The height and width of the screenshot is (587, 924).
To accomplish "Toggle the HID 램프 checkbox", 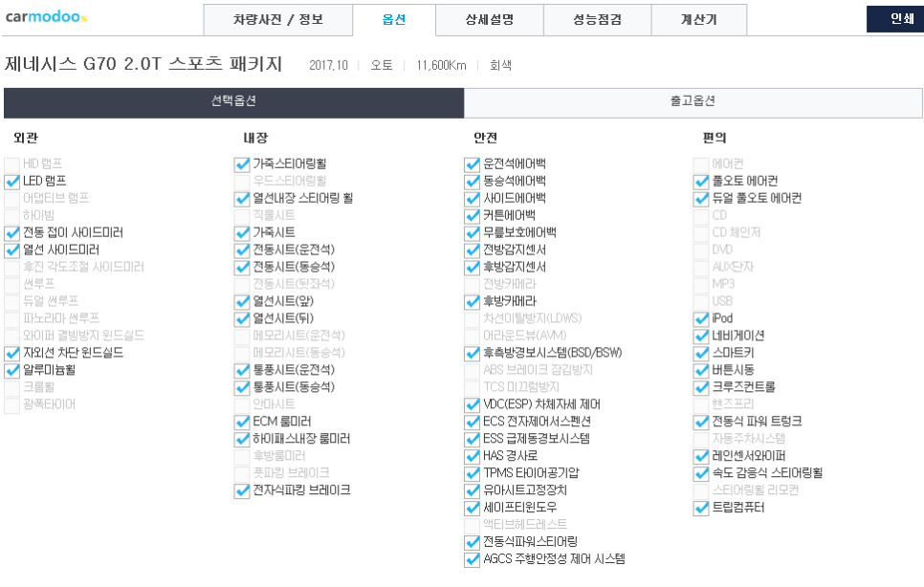I will tap(11, 164).
